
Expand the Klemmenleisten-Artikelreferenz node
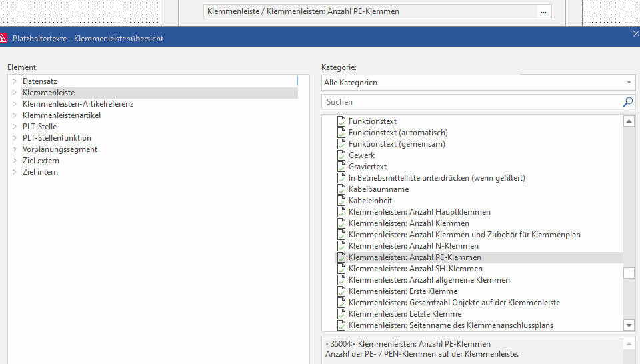coord(14,104)
